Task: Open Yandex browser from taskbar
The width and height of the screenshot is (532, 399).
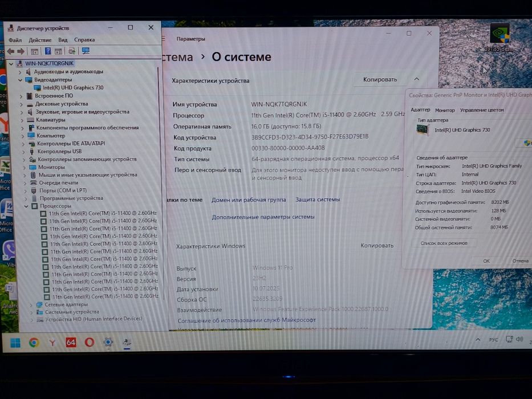Action: click(52, 343)
